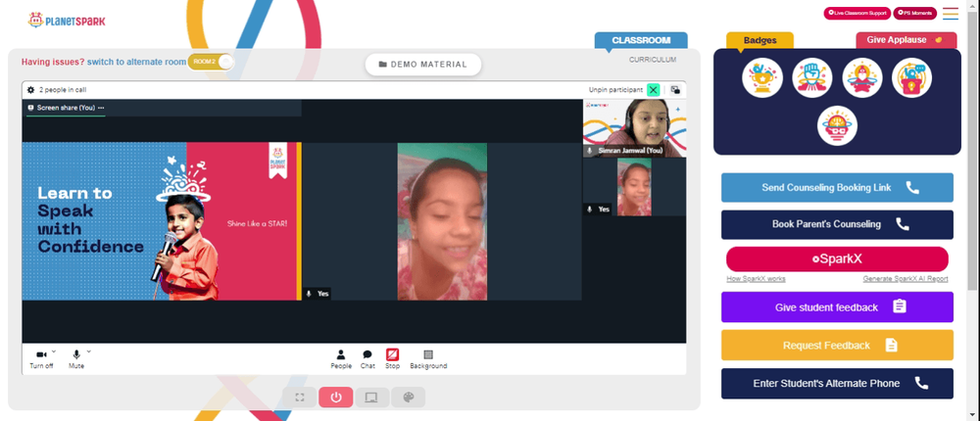Click the shared Learn to Speak slide

[162, 221]
